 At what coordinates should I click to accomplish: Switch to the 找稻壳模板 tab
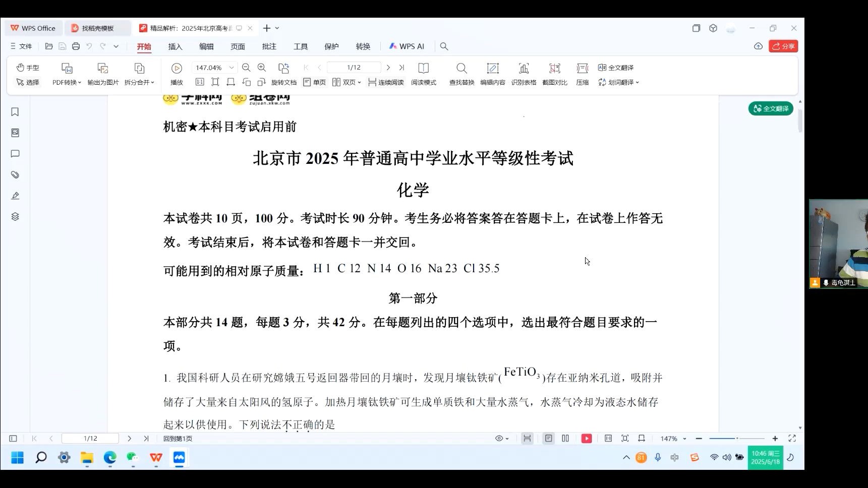[x=97, y=28]
